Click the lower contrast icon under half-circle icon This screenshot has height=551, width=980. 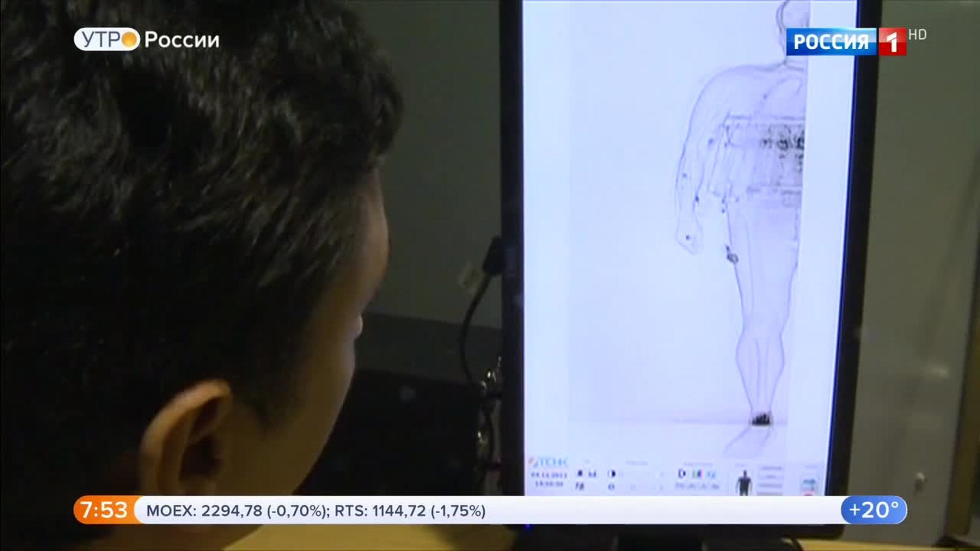click(x=611, y=487)
